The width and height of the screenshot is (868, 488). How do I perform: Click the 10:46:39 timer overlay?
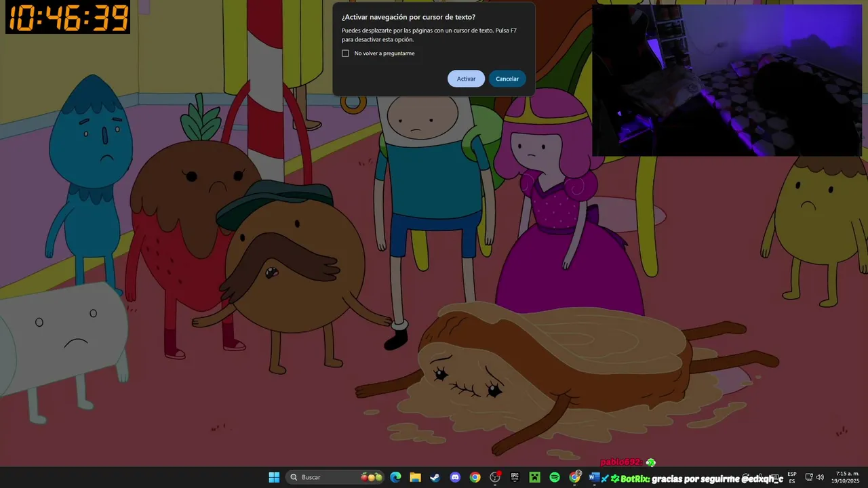[x=68, y=18]
